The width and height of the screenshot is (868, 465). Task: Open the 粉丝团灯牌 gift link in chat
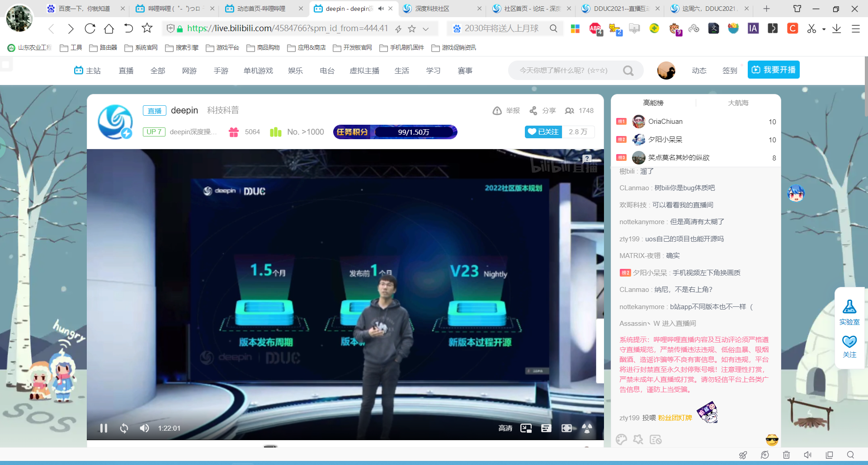pos(674,418)
